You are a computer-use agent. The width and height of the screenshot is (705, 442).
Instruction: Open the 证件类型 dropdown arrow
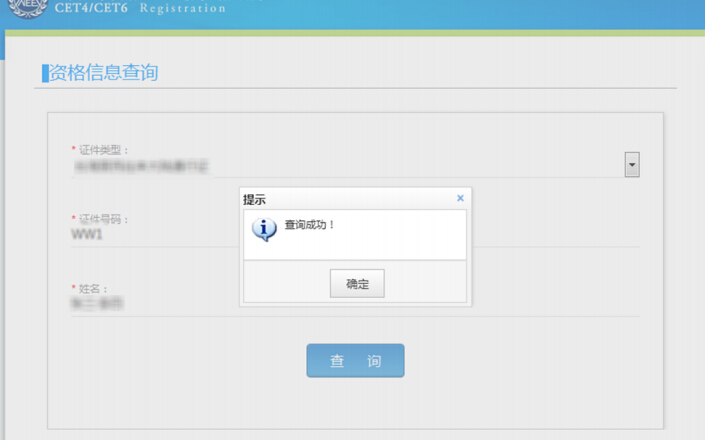[x=631, y=165]
